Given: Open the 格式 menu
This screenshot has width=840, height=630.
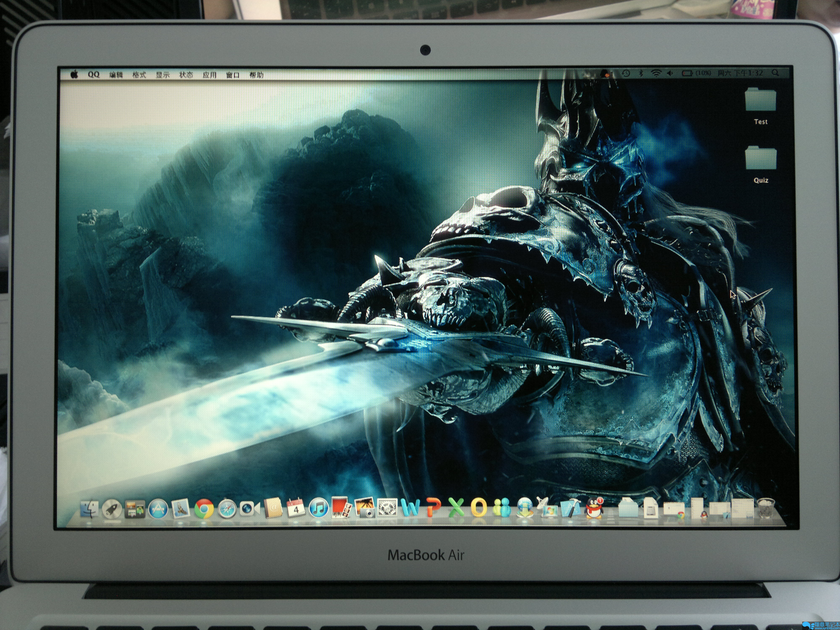Looking at the screenshot, I should 139,75.
